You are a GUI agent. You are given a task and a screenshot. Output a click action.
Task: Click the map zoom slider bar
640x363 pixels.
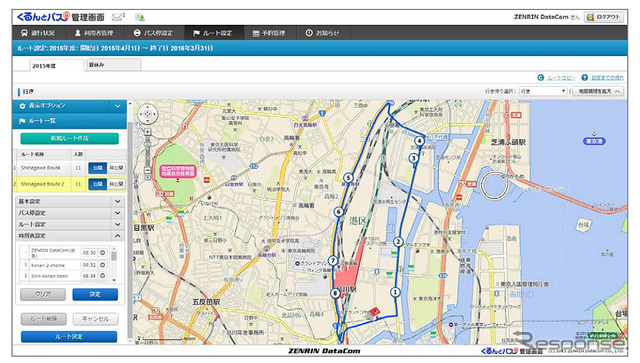[x=148, y=151]
